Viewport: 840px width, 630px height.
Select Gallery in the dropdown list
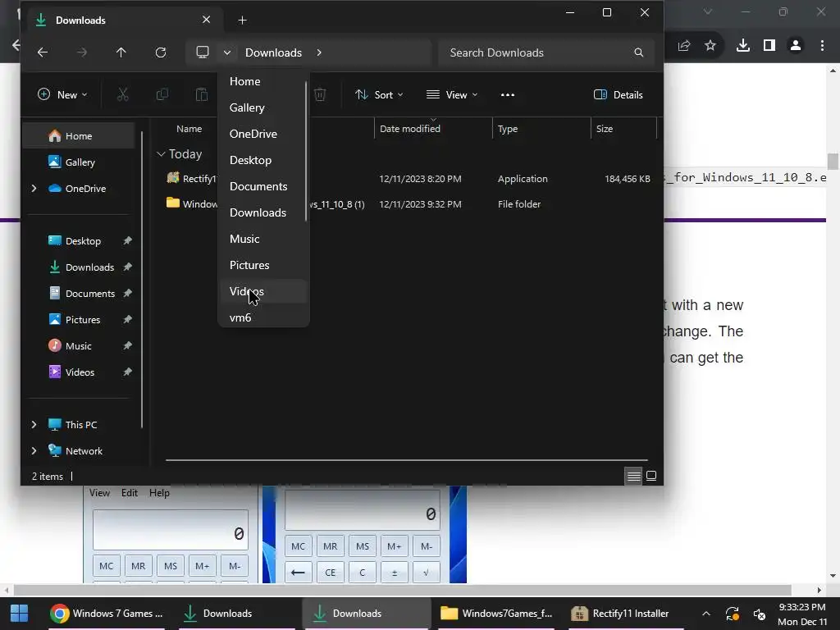pos(263,107)
